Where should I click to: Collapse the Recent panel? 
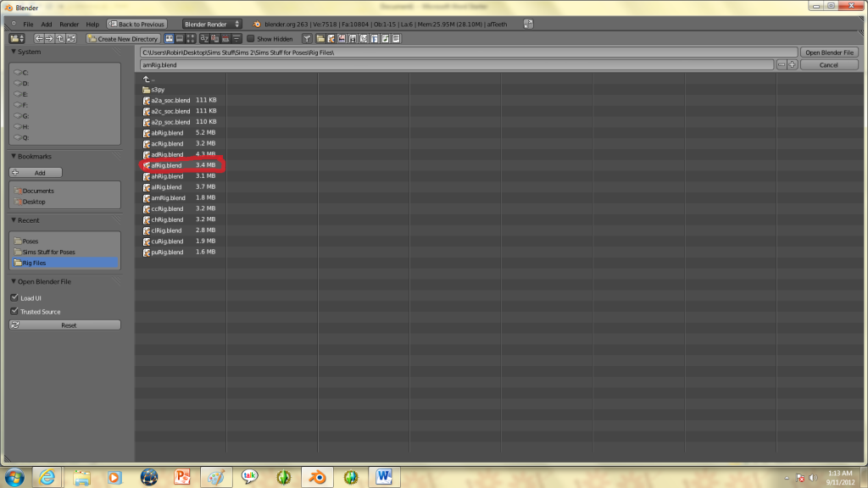(x=14, y=220)
